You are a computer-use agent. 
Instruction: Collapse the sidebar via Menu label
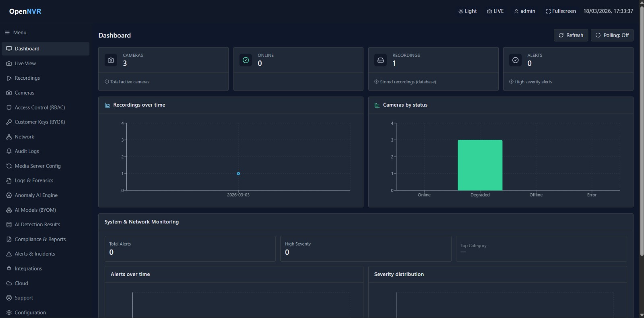pyautogui.click(x=20, y=33)
